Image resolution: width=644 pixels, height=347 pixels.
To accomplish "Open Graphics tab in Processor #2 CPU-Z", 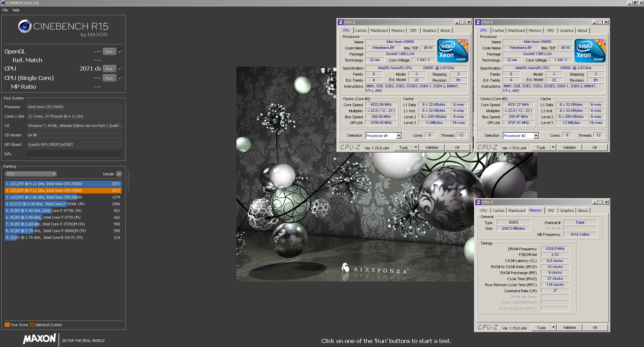I will 567,31.
